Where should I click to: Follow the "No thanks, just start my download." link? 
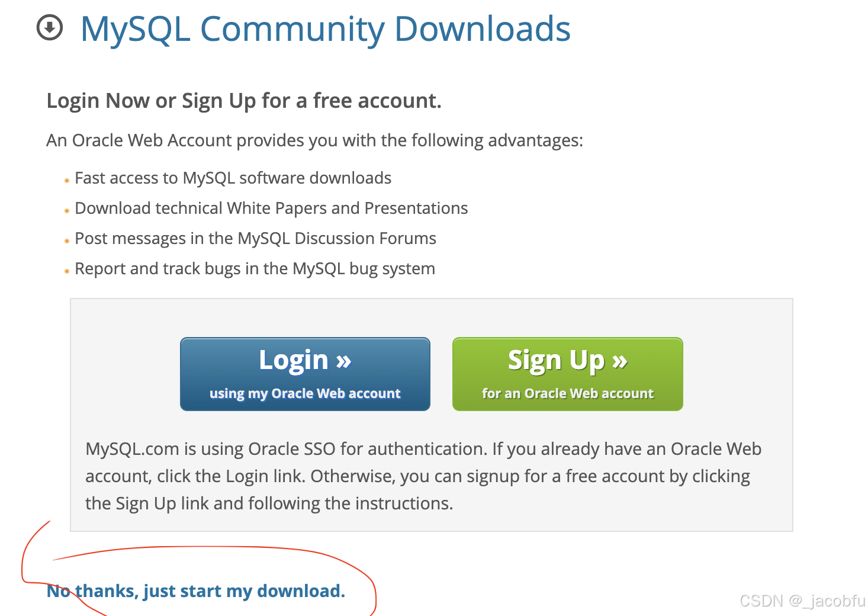[x=196, y=591]
